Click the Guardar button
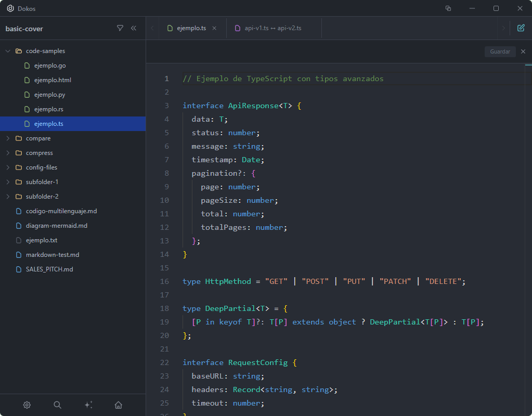 coord(499,51)
